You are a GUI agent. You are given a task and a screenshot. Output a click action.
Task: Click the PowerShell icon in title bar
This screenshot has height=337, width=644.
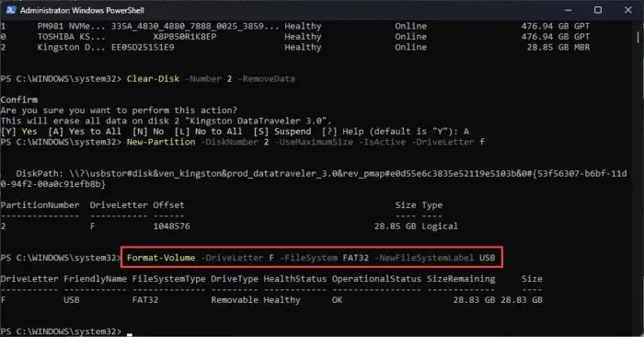10,10
